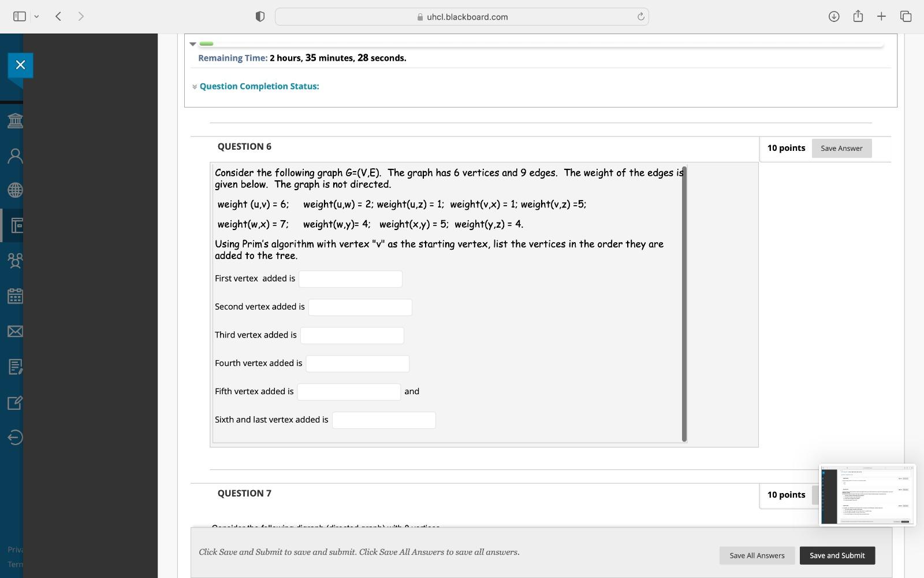Collapse the timer with the triangle arrow
The width and height of the screenshot is (924, 578).
(193, 44)
